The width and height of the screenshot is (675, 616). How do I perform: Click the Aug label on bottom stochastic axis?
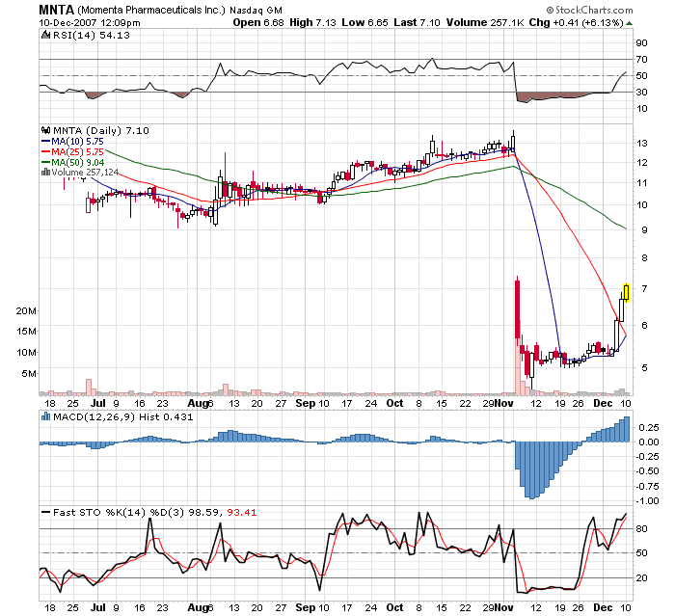198,608
